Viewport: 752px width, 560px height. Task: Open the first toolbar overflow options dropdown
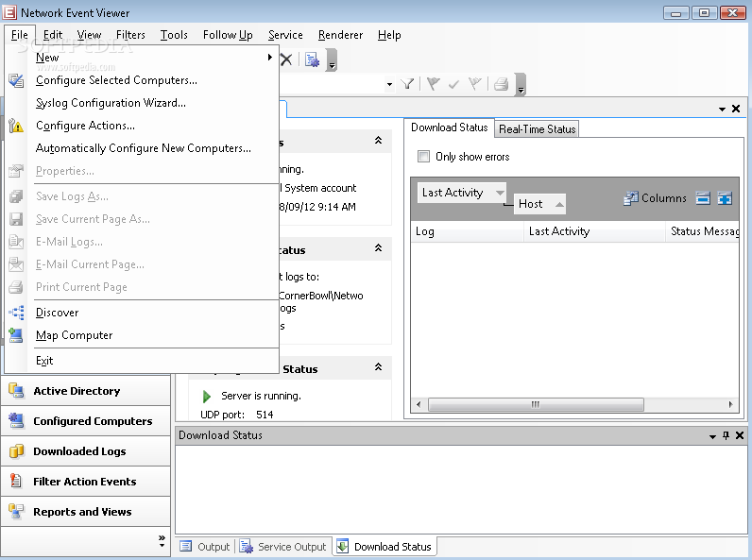[332, 60]
